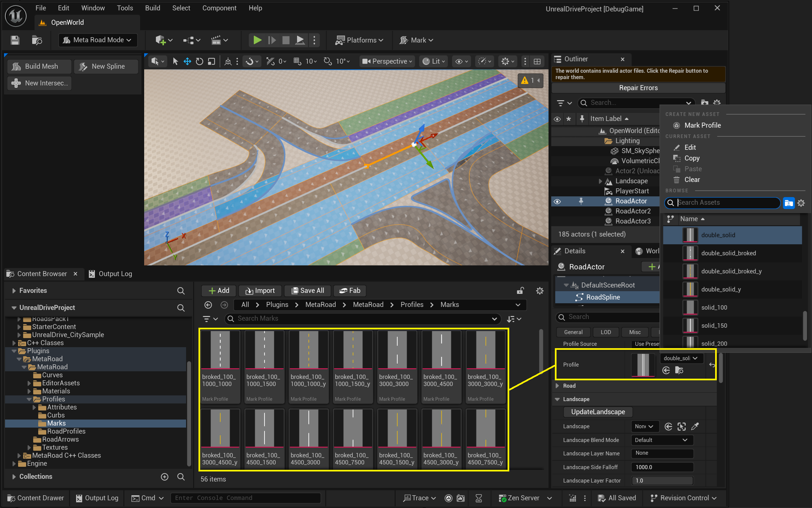Toggle visibility of RoadActor in the Outliner
This screenshot has height=508, width=812.
[x=557, y=201]
